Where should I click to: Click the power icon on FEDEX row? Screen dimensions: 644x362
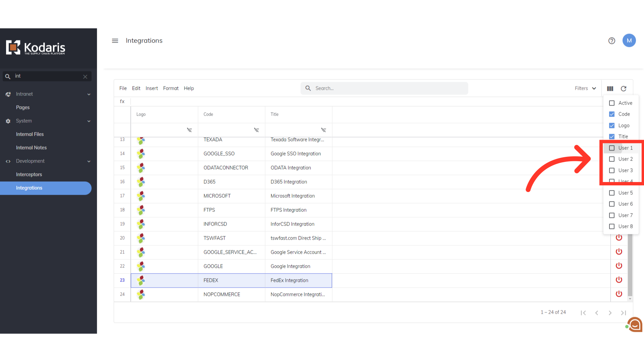point(619,280)
